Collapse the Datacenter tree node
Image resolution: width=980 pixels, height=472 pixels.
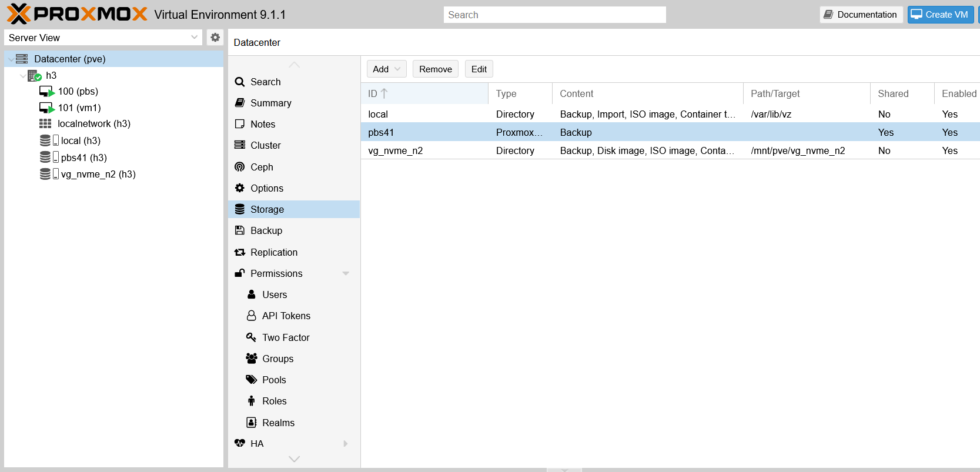[11, 59]
